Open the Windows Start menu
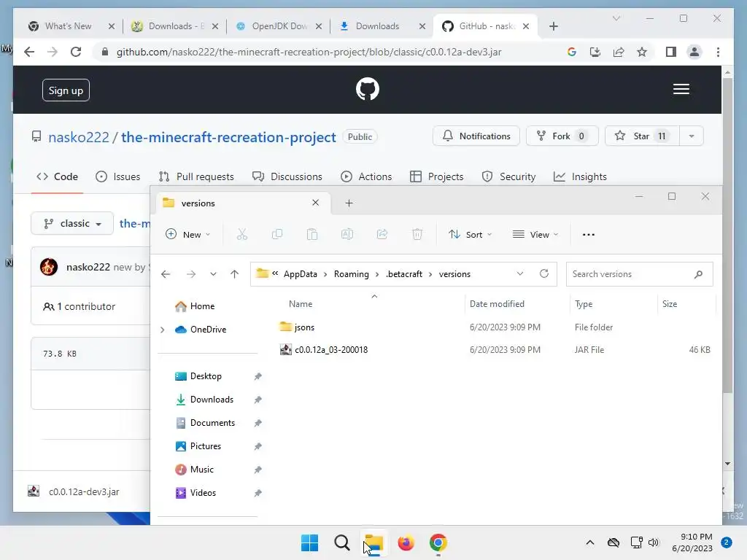The image size is (747, 560). (x=309, y=542)
